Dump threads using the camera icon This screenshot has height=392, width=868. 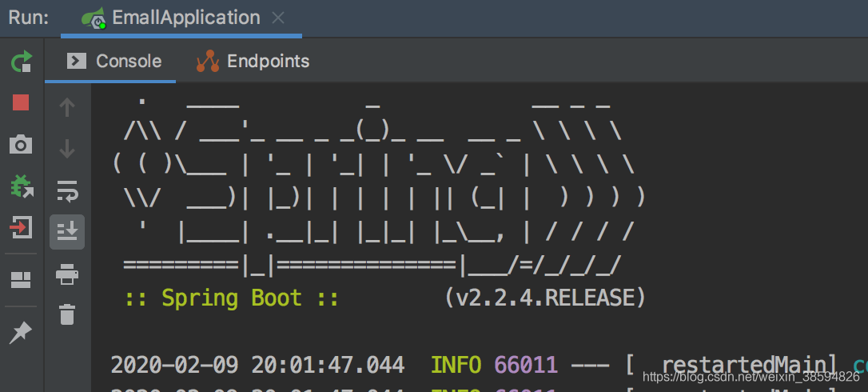tap(21, 145)
